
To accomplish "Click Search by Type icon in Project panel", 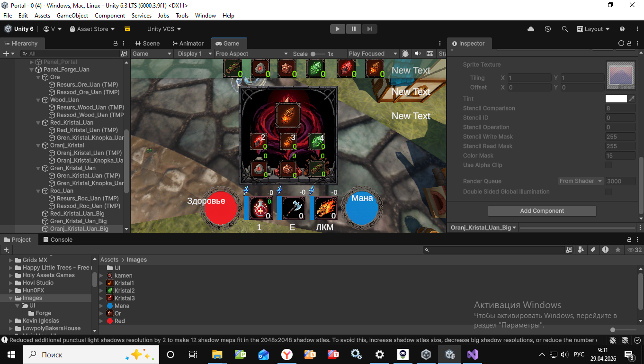I will (x=582, y=250).
